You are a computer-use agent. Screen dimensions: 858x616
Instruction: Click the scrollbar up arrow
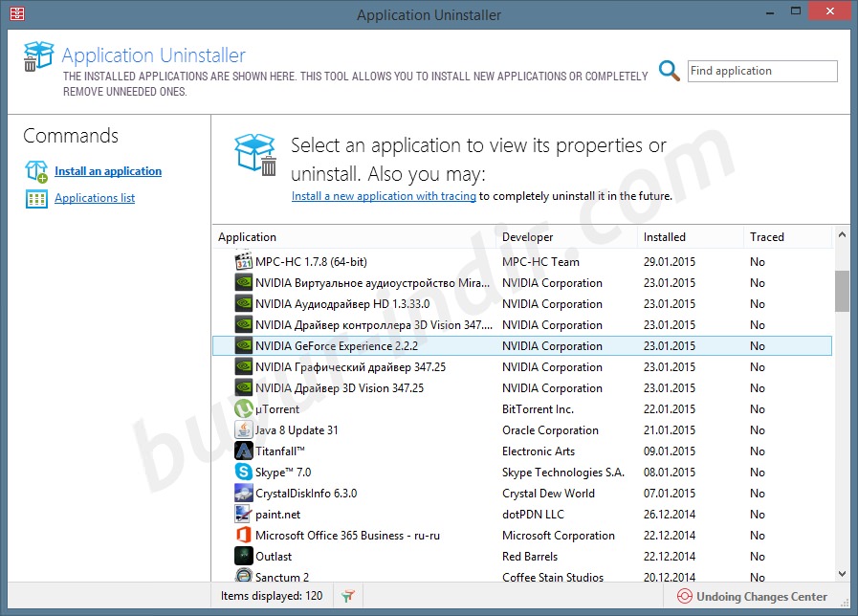tap(842, 234)
